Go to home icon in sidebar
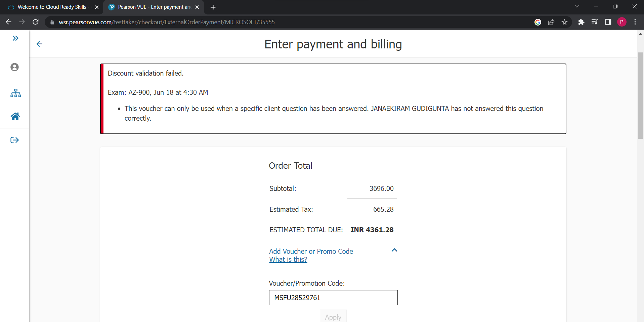 click(x=15, y=116)
